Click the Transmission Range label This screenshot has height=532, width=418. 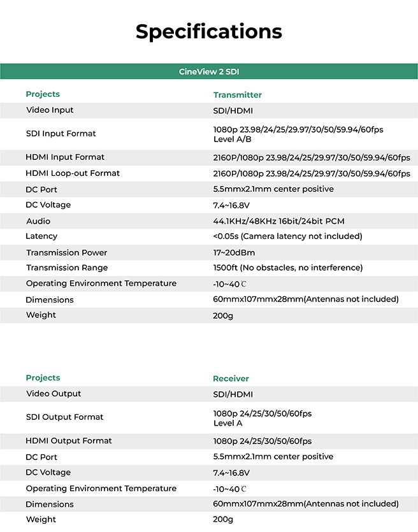pyautogui.click(x=67, y=268)
